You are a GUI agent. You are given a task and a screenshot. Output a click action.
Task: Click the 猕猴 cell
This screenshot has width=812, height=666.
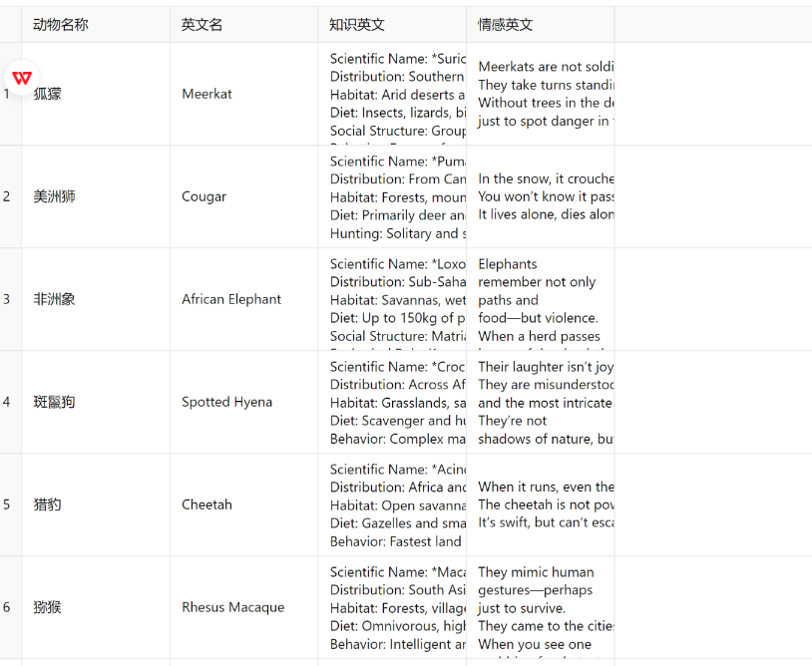click(47, 607)
